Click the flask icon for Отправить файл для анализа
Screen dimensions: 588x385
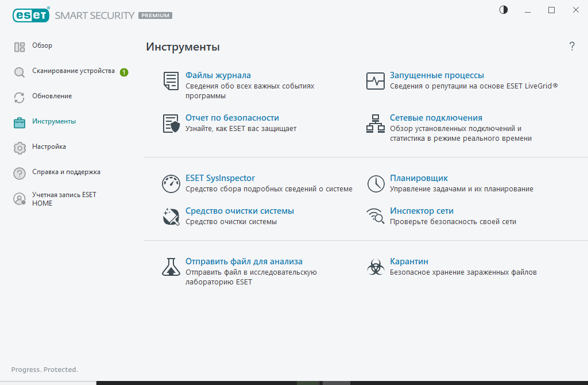[x=171, y=267]
